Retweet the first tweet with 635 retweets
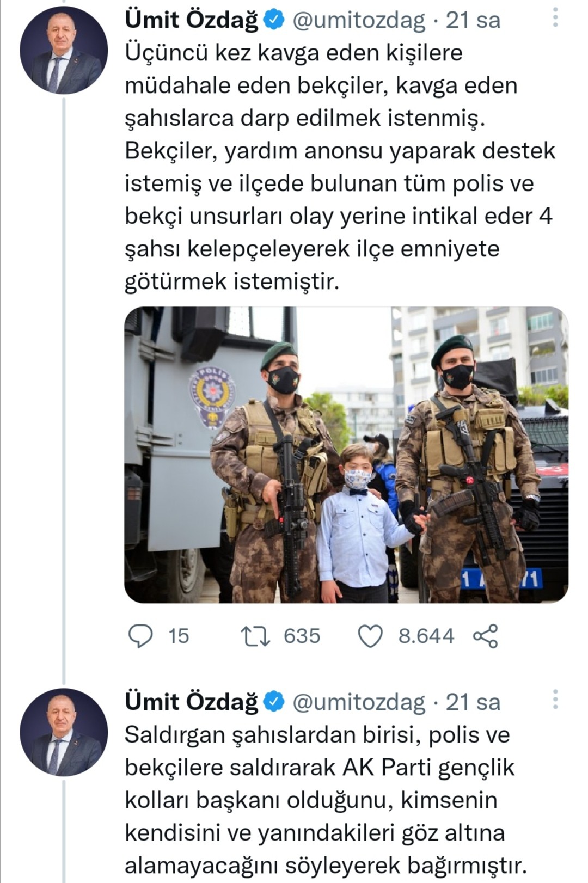The height and width of the screenshot is (883, 588). (256, 636)
